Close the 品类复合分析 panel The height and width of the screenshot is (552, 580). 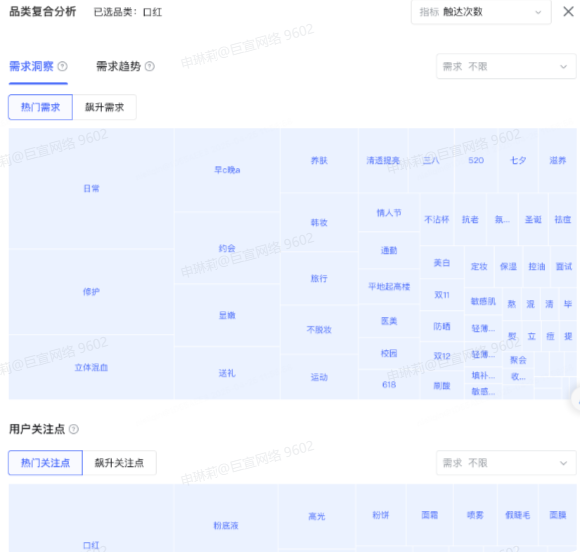[x=568, y=11]
